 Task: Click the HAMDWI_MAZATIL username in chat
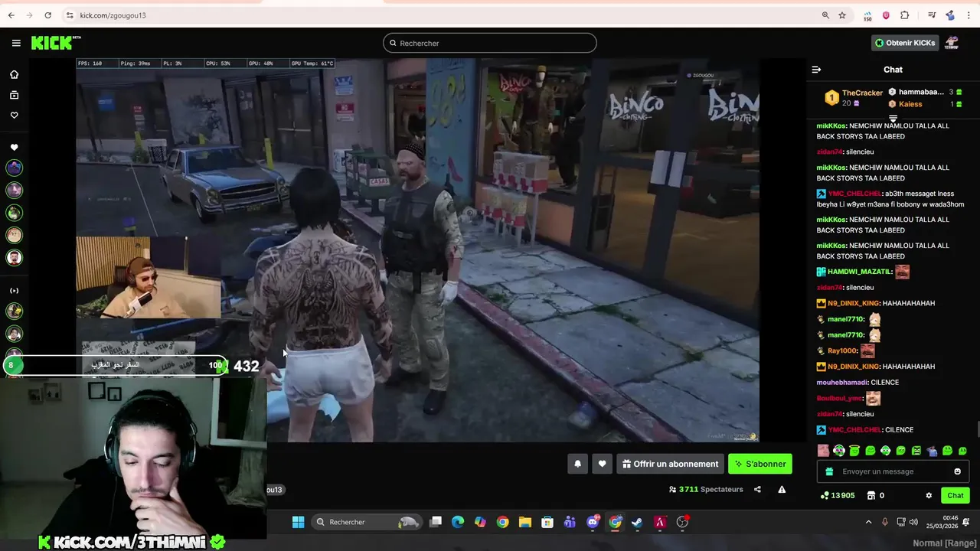click(x=859, y=272)
